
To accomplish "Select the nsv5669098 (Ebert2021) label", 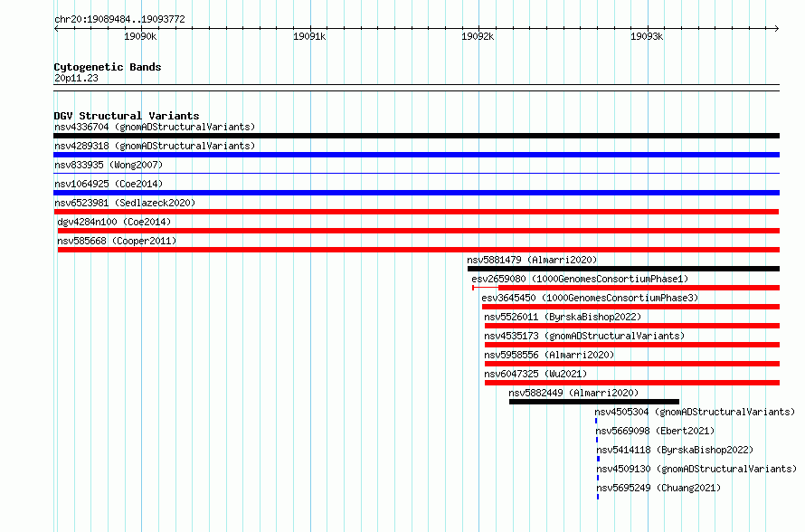I will (655, 431).
